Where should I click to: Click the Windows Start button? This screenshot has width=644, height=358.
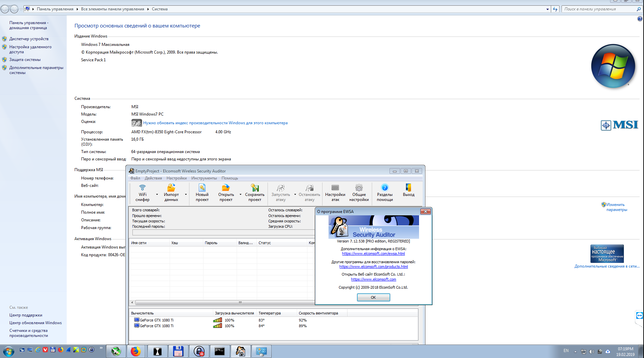[8, 351]
